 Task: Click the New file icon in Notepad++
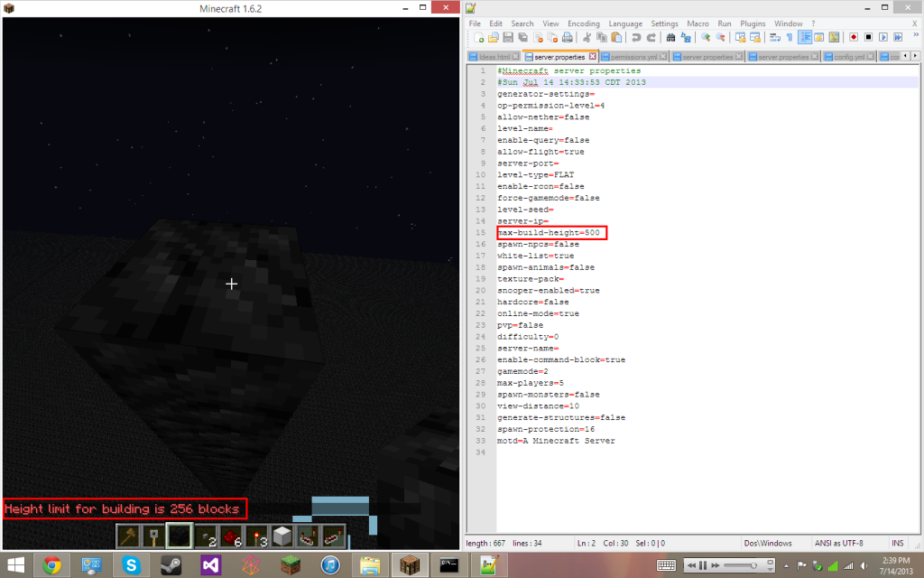coord(478,38)
